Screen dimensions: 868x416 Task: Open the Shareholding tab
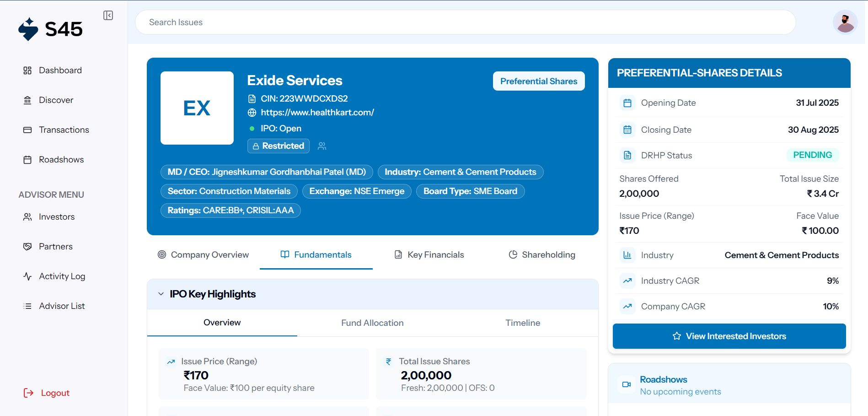coord(542,255)
